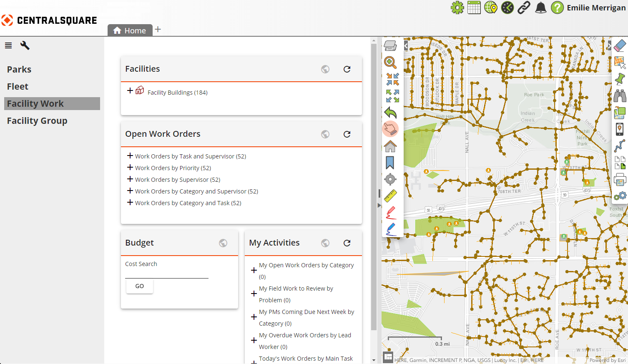This screenshot has width=628, height=364.
Task: Click the globe icon in Budget panel
Action: click(x=223, y=243)
